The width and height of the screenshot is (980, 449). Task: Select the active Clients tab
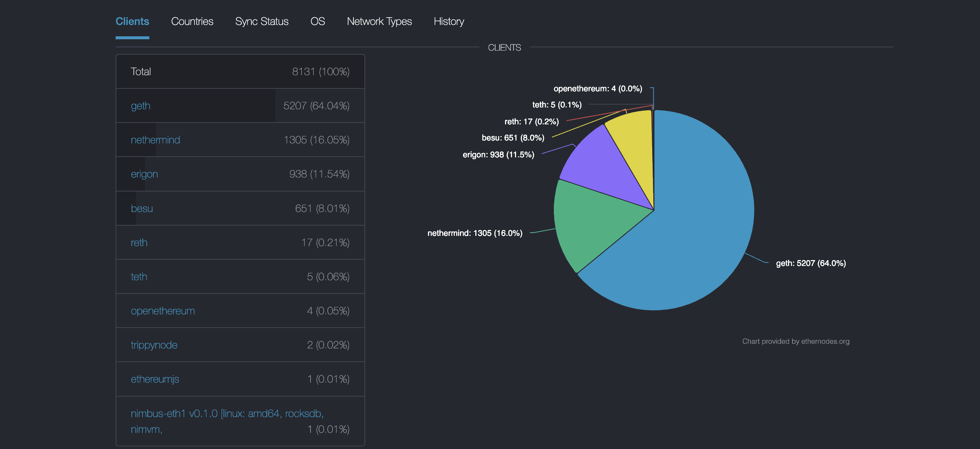pos(132,21)
